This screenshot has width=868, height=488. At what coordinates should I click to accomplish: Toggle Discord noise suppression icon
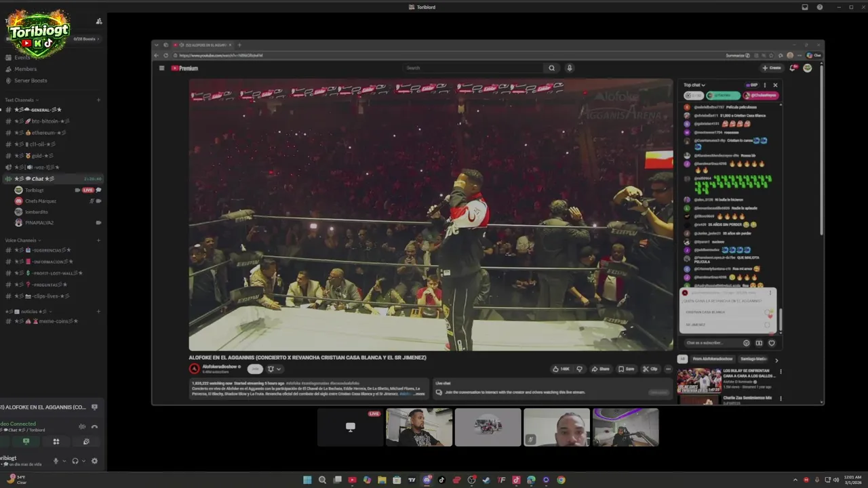82,426
